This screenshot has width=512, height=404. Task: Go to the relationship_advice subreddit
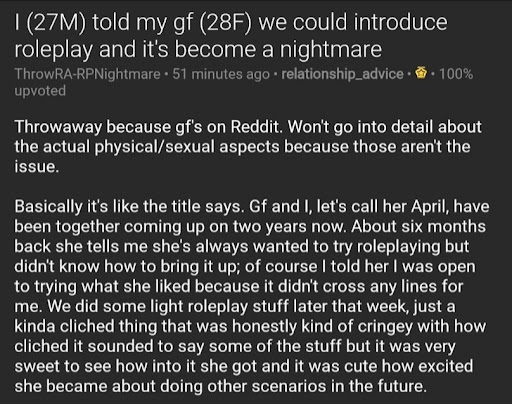342,74
